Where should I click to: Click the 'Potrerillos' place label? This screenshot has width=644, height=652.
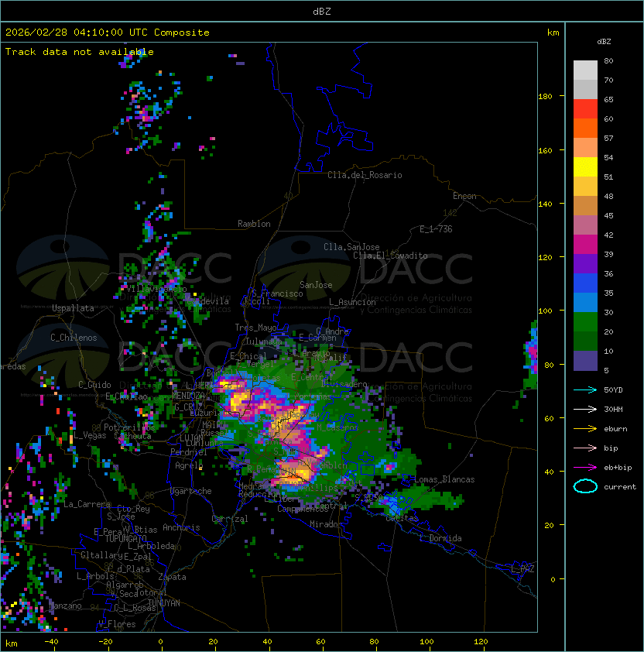pos(129,427)
